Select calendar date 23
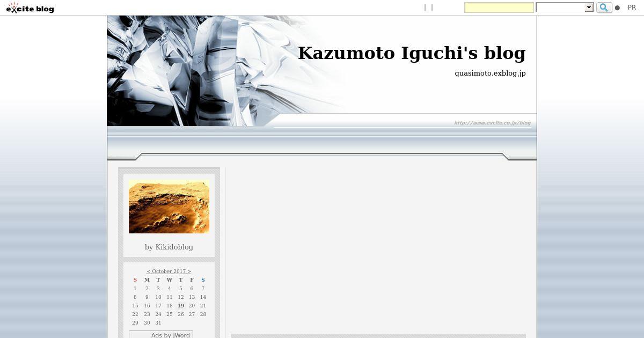 pyautogui.click(x=147, y=314)
